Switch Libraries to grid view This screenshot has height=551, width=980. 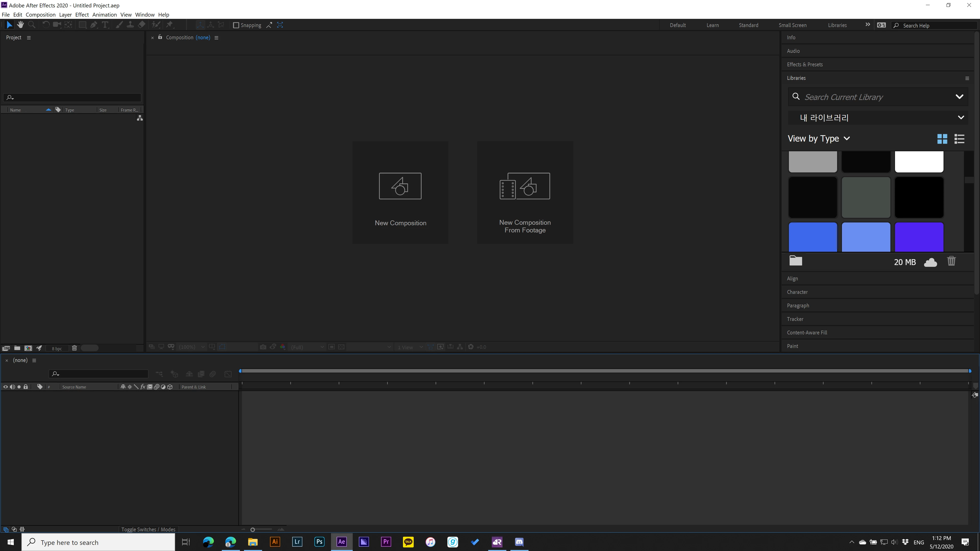coord(942,139)
